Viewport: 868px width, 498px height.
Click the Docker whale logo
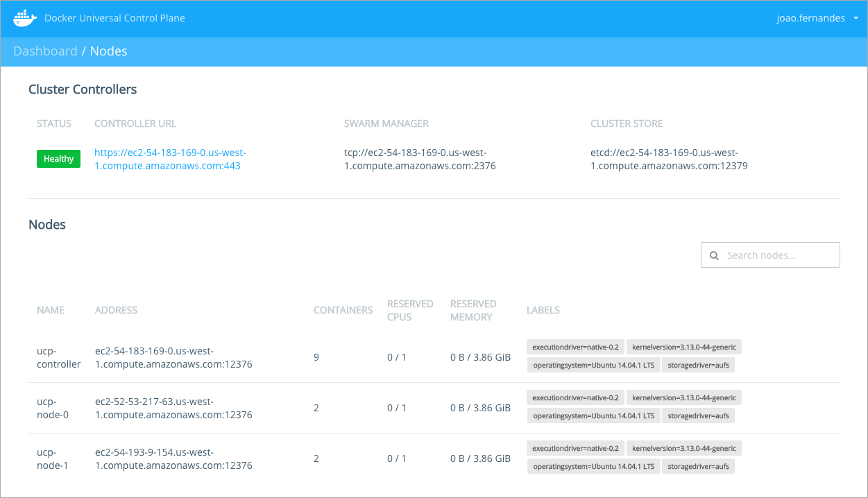pyautogui.click(x=24, y=19)
